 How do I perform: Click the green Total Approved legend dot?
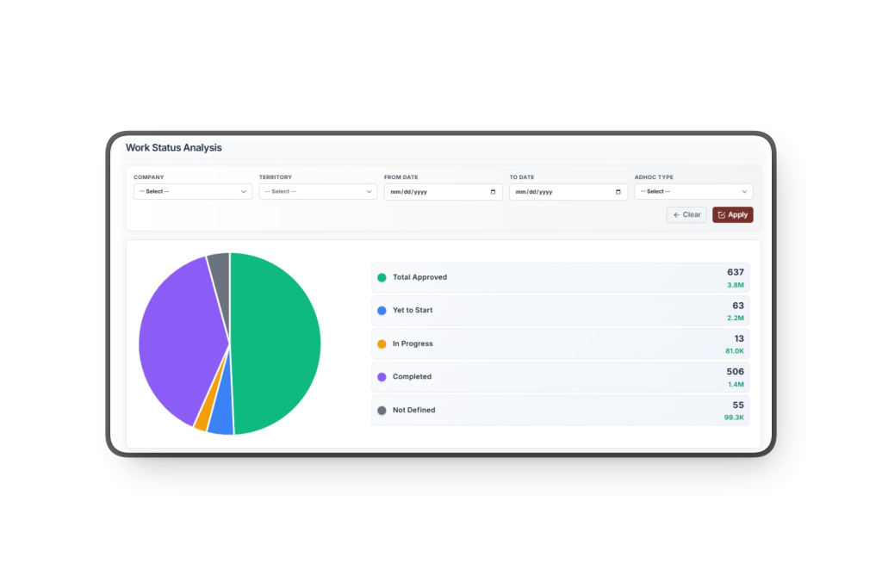coord(382,277)
